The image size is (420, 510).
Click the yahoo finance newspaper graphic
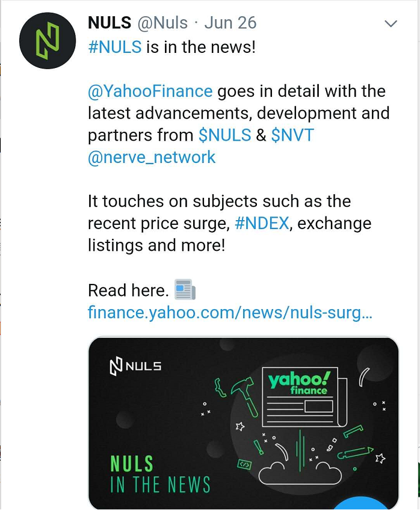pos(304,397)
